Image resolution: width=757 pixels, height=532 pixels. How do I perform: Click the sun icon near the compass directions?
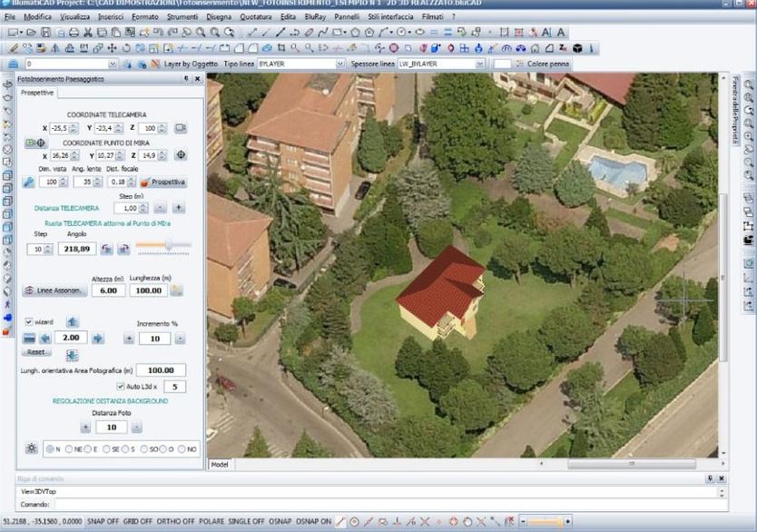click(x=31, y=447)
